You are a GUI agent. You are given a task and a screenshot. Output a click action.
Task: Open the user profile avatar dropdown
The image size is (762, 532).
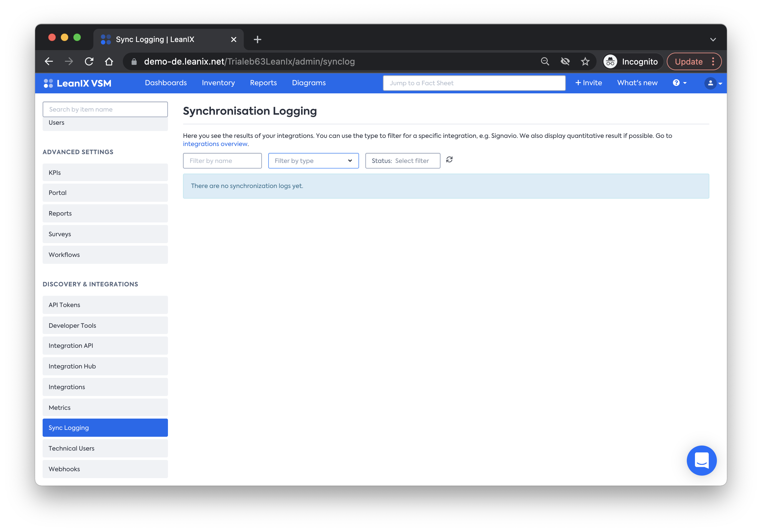pyautogui.click(x=713, y=83)
